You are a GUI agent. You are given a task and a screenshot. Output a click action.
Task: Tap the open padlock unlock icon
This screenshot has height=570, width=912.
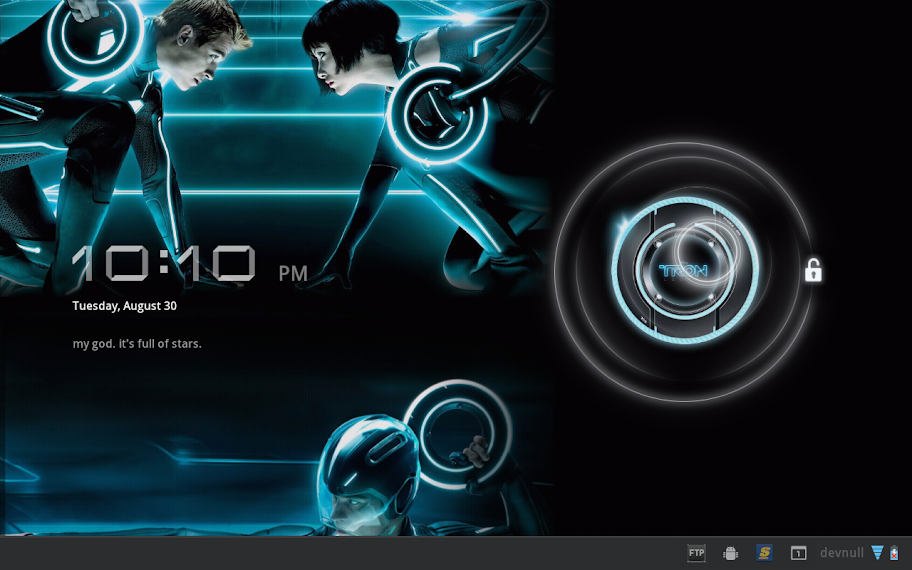[813, 270]
